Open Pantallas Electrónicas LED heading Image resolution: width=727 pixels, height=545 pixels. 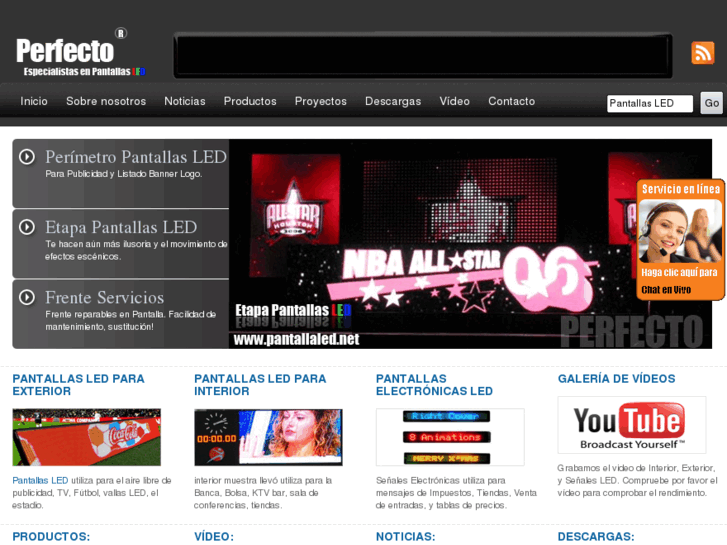[434, 385]
